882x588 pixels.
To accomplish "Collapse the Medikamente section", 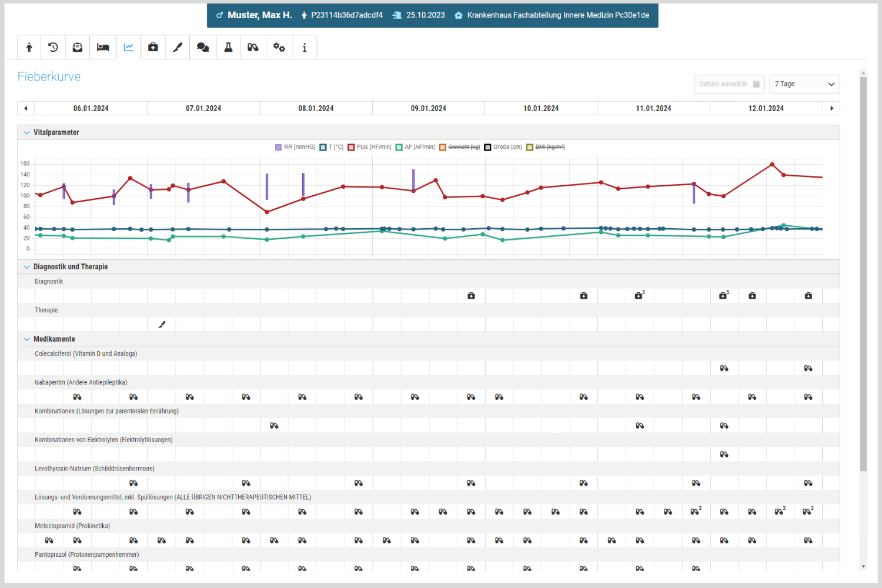I will coord(27,339).
